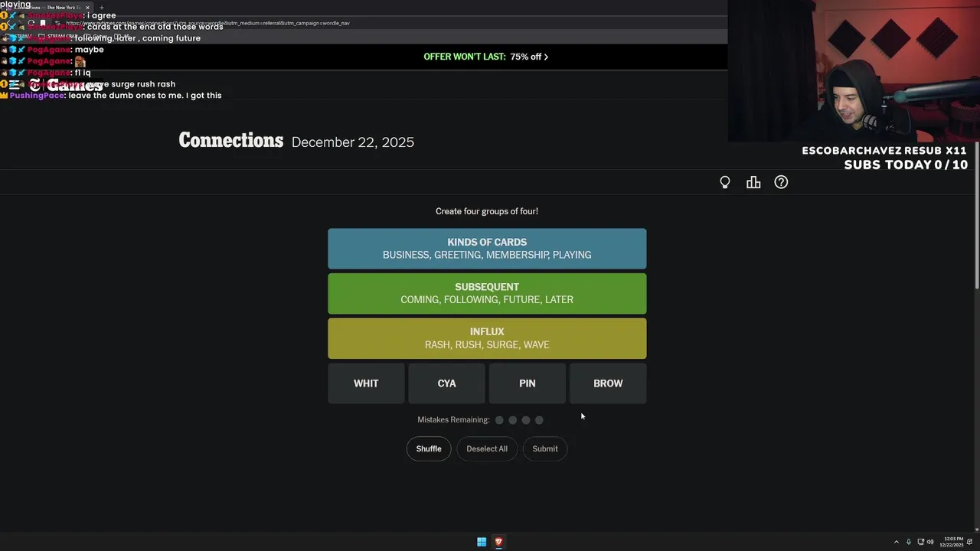
Task: Click 'Create four groups of four!' text
Action: [x=487, y=211]
